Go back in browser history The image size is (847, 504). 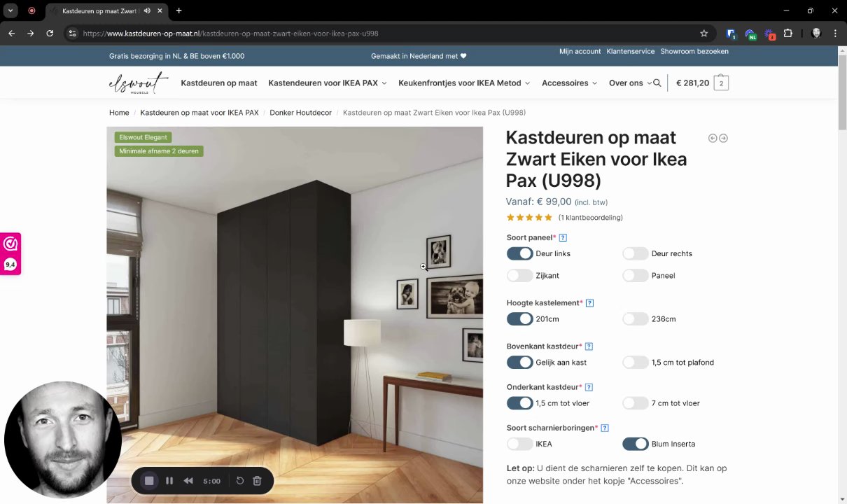tap(12, 33)
